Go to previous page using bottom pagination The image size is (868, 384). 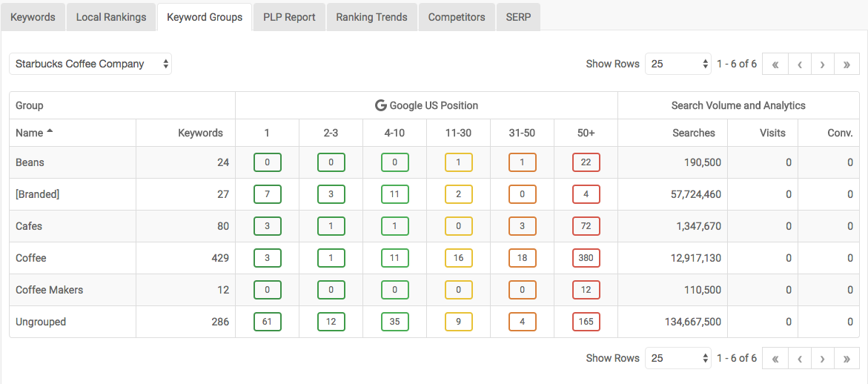point(799,358)
